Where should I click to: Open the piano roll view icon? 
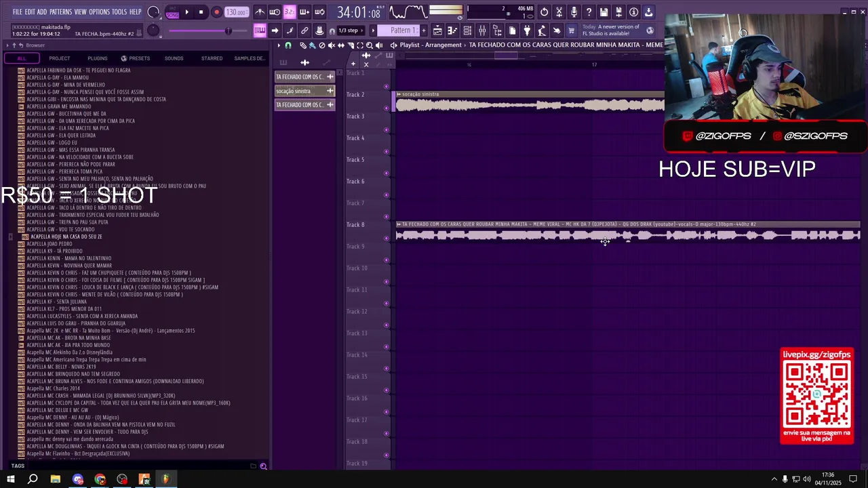tap(452, 30)
